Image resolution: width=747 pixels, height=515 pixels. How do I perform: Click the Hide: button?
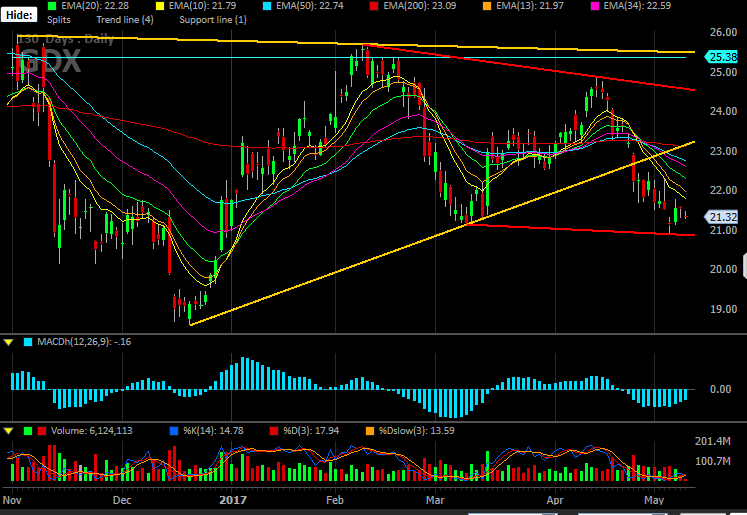coord(19,15)
